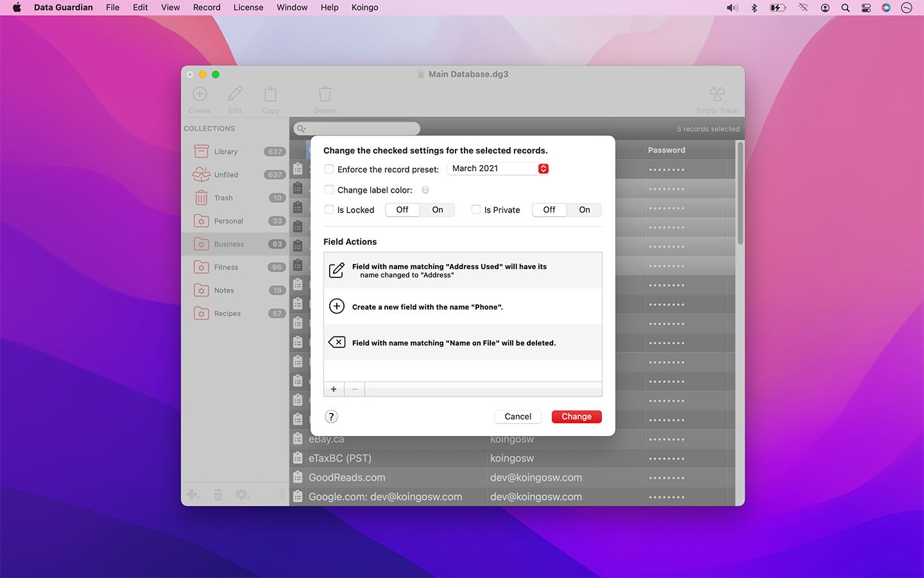Viewport: 924px width, 578px height.
Task: Set Is Locked segment to On
Action: tap(438, 210)
